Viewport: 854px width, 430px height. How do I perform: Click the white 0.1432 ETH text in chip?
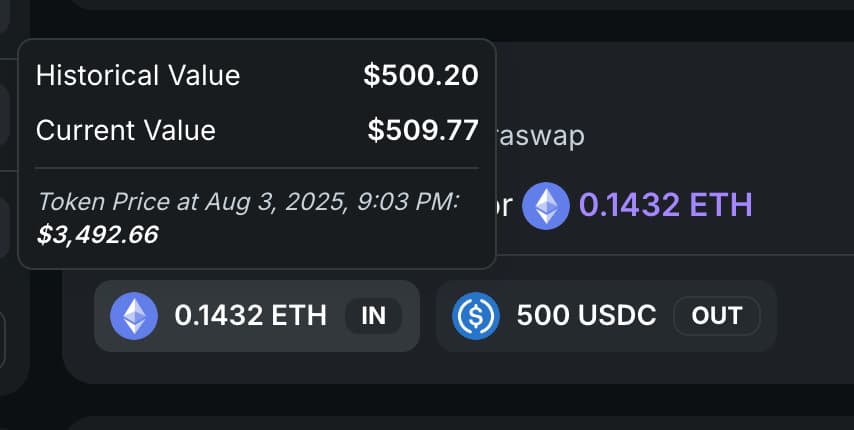250,316
